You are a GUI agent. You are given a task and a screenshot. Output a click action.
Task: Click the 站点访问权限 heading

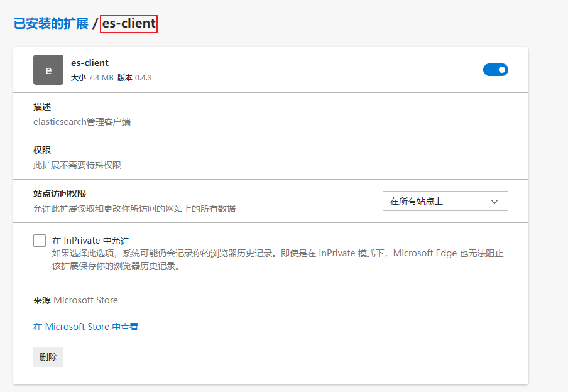click(x=60, y=193)
